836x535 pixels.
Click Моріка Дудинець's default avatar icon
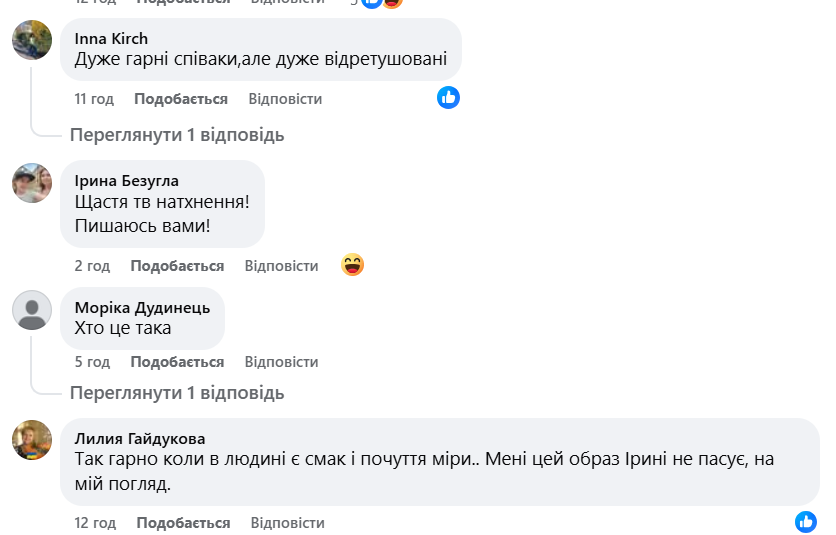(x=32, y=310)
